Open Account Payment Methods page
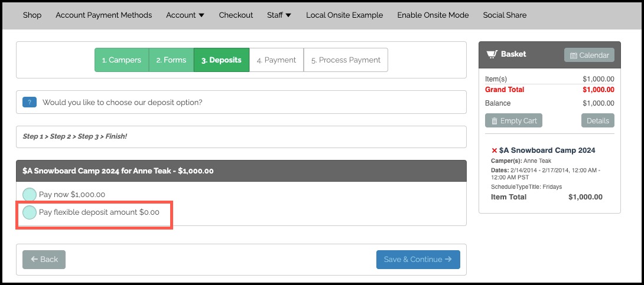 tap(104, 15)
